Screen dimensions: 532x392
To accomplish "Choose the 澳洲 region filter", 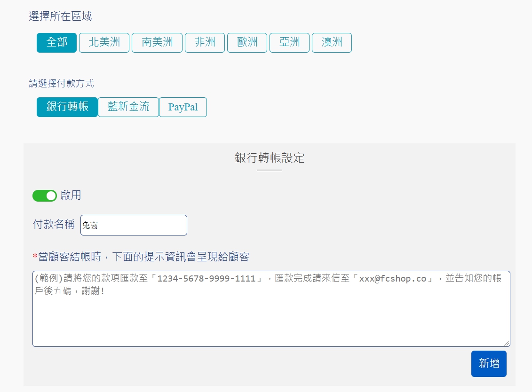I will 332,43.
